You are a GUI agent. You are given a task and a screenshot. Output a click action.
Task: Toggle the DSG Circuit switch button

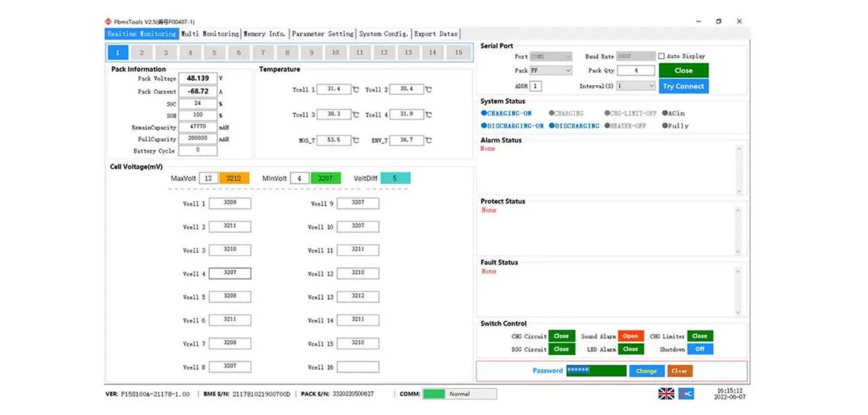pyautogui.click(x=561, y=349)
